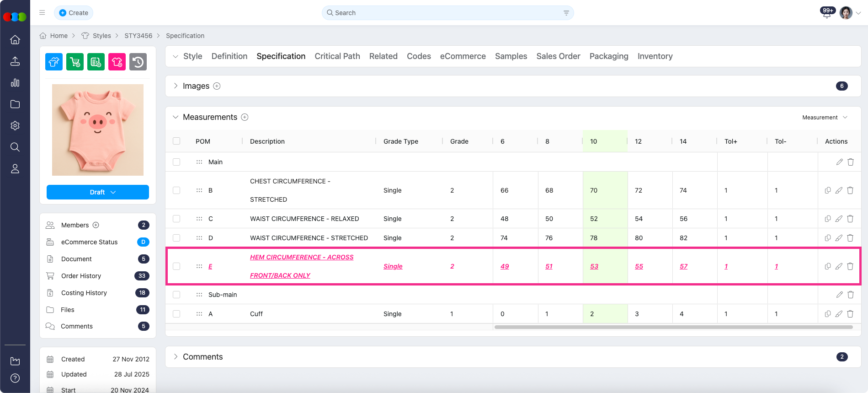868x393 pixels.
Task: Select all measurements using the header checkbox
Action: [x=176, y=141]
